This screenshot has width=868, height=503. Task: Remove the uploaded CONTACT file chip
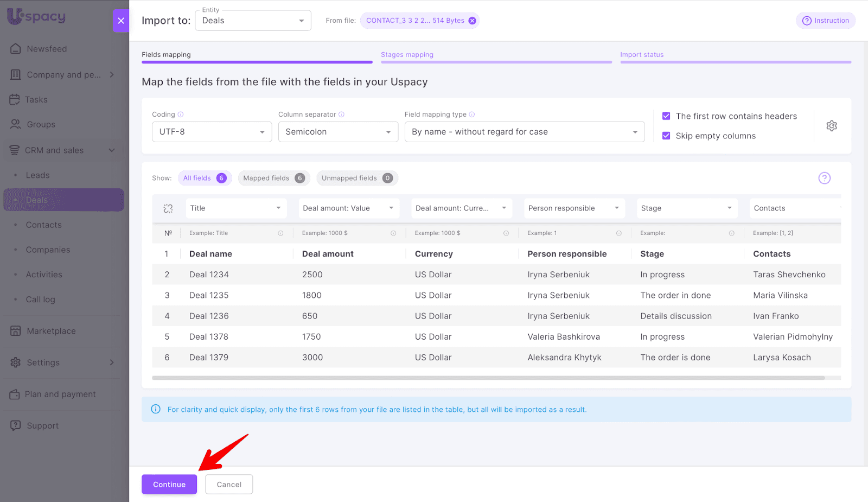472,21
